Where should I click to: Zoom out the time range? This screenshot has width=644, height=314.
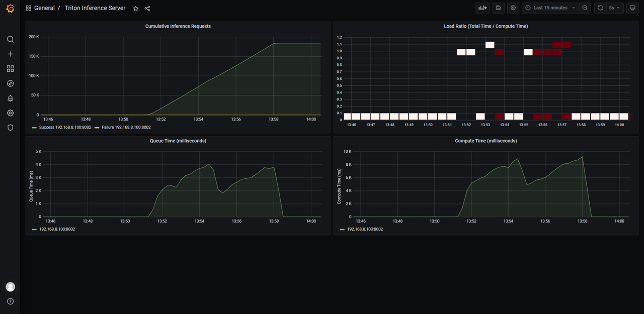[x=585, y=8]
